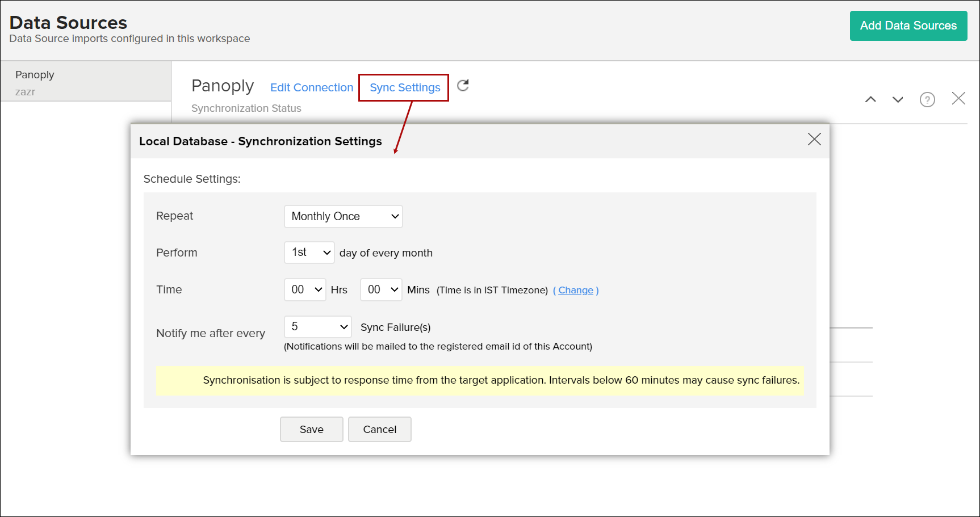This screenshot has width=980, height=517.
Task: Click Change to modify the timezone
Action: tap(575, 290)
